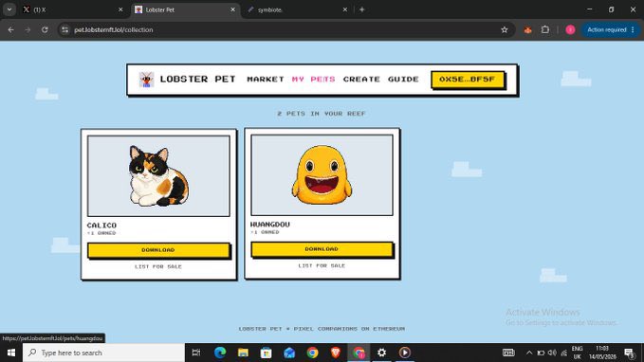Open the tab search dropdown
644x362 pixels.
pyautogui.click(x=9, y=9)
